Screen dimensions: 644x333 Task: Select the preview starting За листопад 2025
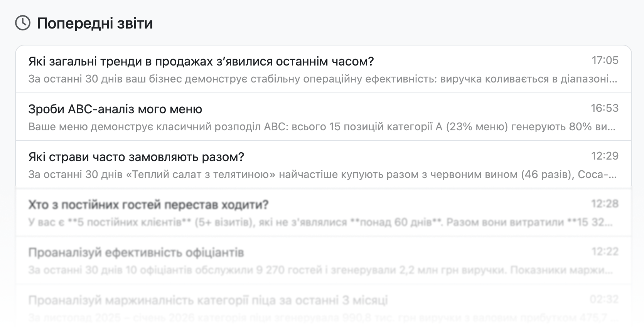point(318,318)
